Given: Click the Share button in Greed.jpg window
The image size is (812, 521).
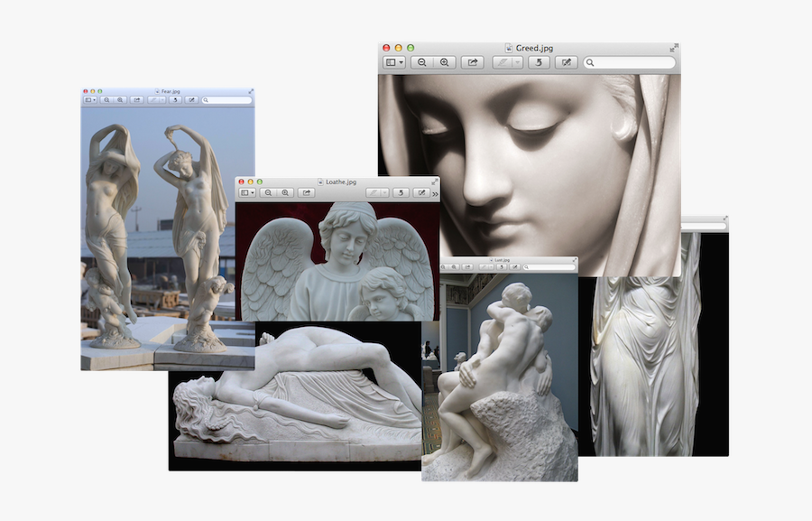Looking at the screenshot, I should pyautogui.click(x=472, y=62).
